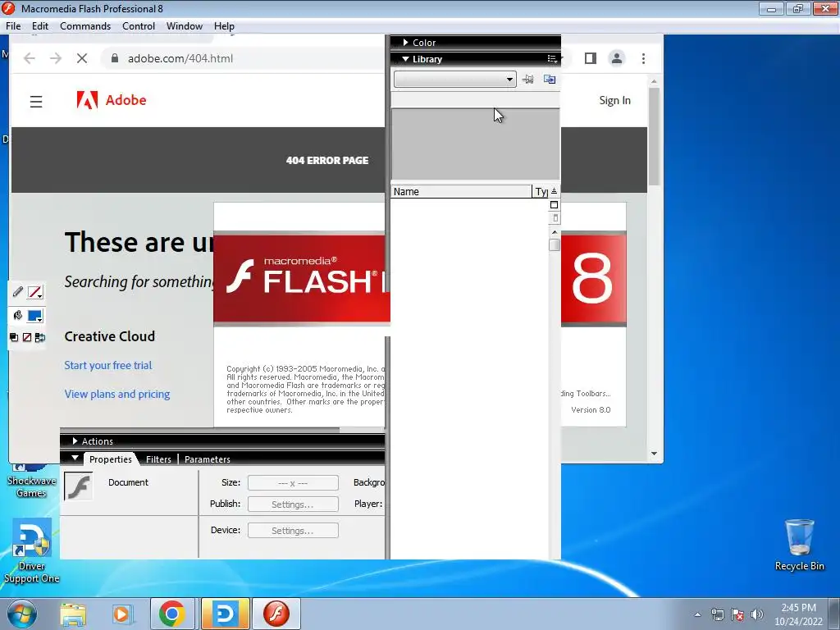The image size is (840, 630).
Task: Click the document Size button
Action: pyautogui.click(x=293, y=482)
